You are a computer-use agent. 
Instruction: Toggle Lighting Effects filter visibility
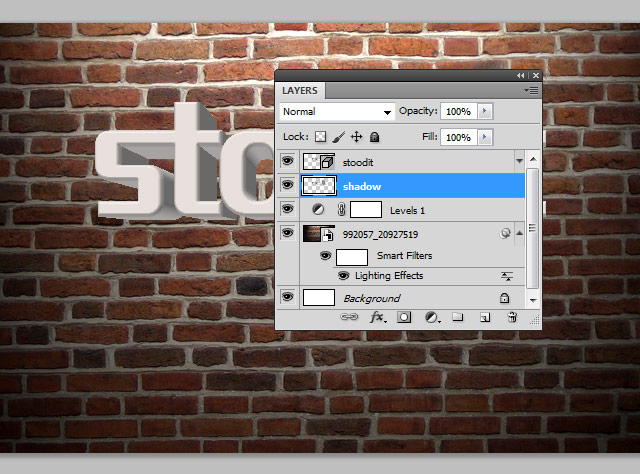point(344,276)
